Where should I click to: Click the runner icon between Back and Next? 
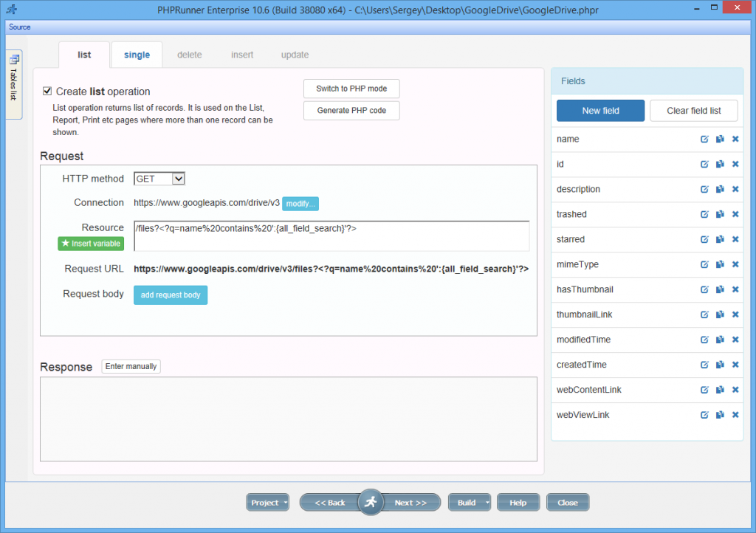tap(371, 502)
